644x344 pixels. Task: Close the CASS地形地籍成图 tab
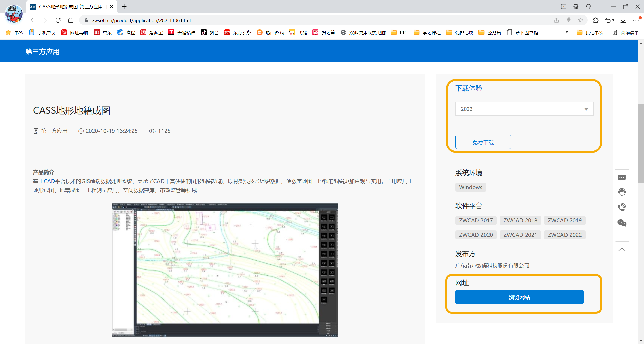point(112,7)
